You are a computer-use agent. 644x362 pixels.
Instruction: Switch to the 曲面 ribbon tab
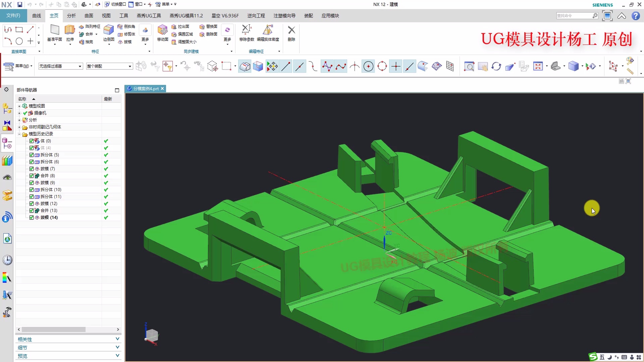click(x=89, y=16)
